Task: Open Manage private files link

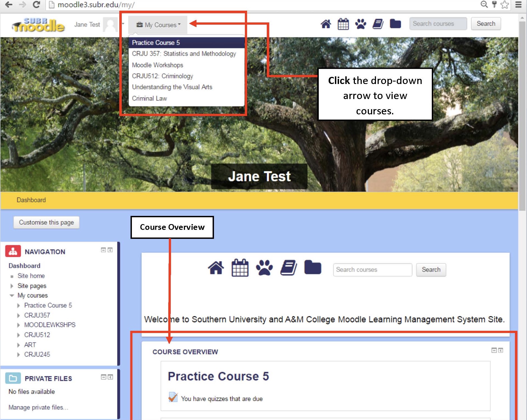Action: [x=38, y=407]
